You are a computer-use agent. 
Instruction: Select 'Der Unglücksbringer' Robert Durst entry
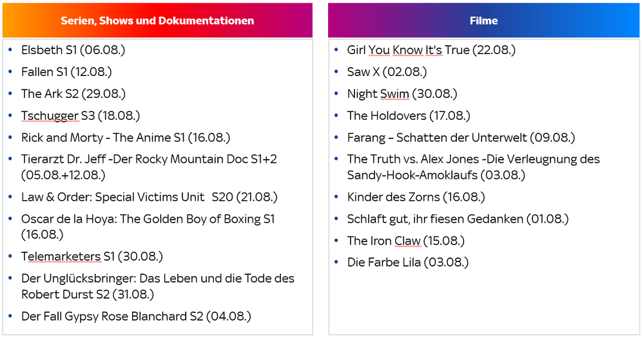click(157, 279)
